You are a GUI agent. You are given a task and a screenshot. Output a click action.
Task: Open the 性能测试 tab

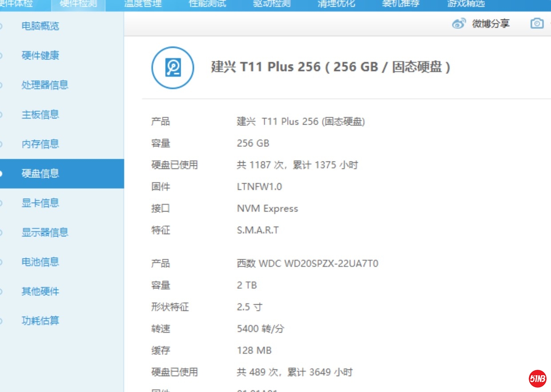tap(207, 4)
